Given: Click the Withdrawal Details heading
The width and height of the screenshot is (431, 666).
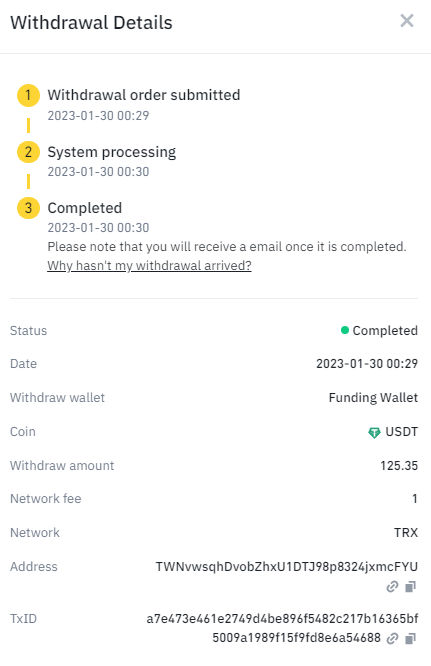Looking at the screenshot, I should [91, 23].
